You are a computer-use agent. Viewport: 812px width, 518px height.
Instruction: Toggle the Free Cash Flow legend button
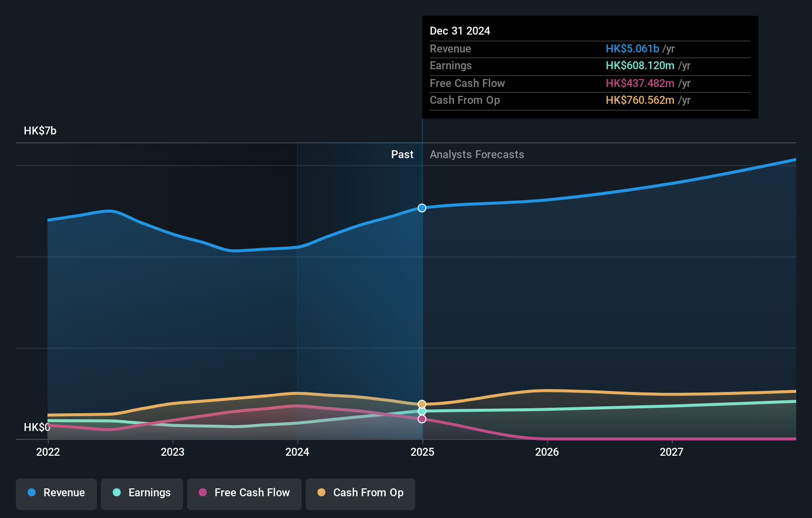(244, 494)
